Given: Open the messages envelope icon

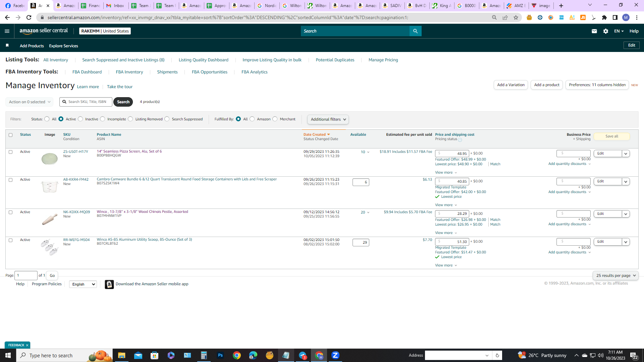Looking at the screenshot, I should tap(594, 31).
